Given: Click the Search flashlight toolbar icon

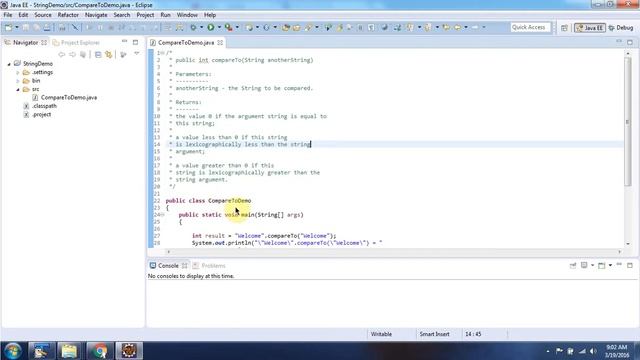Looking at the screenshot, I should tap(308, 27).
